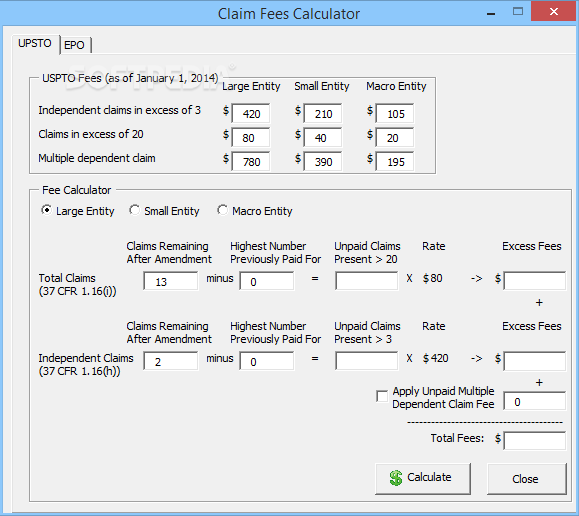Click the multiple dependent claim fee field showing 0
Screen dimensions: 579x516
point(535,401)
